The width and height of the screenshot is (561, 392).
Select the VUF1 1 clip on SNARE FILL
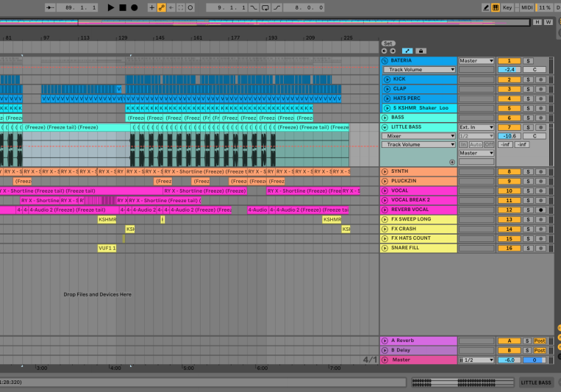[x=107, y=248]
